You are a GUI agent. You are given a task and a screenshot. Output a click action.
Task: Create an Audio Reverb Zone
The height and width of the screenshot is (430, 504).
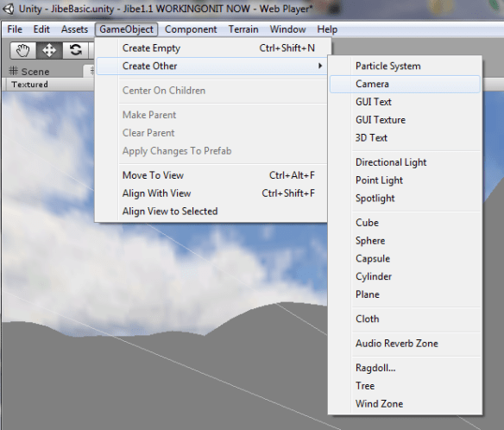pyautogui.click(x=405, y=344)
